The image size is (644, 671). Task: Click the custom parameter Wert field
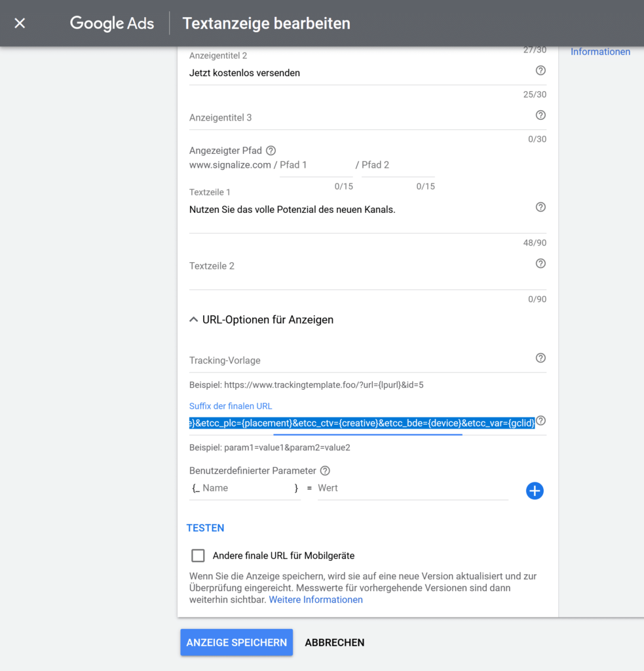point(413,488)
